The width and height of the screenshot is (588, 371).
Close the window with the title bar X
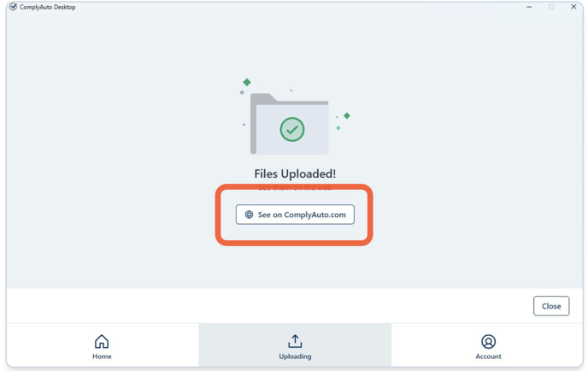[573, 7]
